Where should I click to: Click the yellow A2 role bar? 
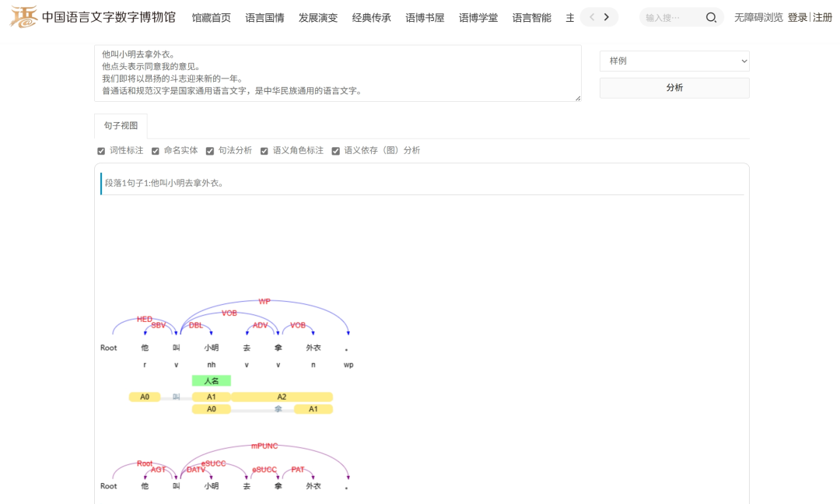coord(282,397)
